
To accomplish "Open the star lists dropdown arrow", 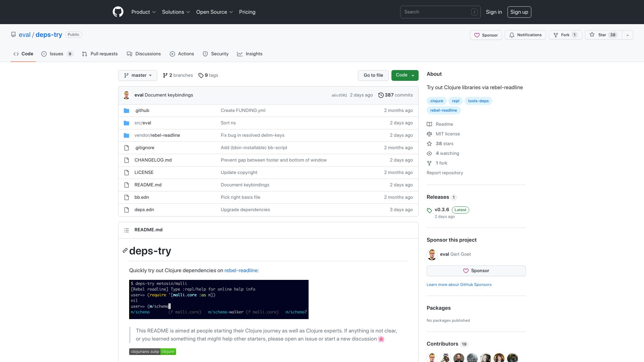I will [x=628, y=35].
